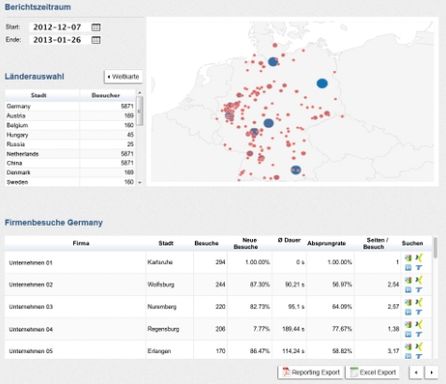Click the green search icon for Unternehmen 04
Viewport: 446px width, 384px height.
pos(408,324)
